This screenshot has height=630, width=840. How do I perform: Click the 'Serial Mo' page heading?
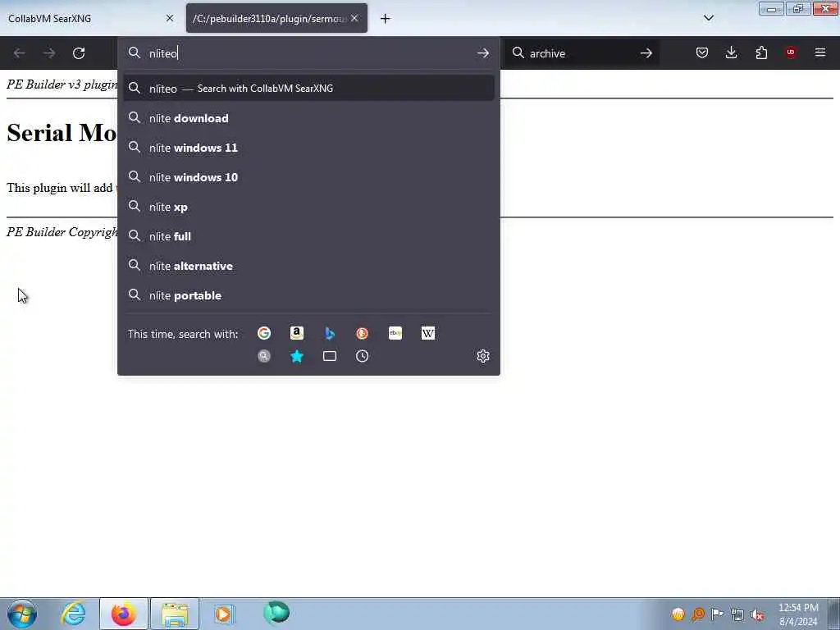click(x=62, y=133)
